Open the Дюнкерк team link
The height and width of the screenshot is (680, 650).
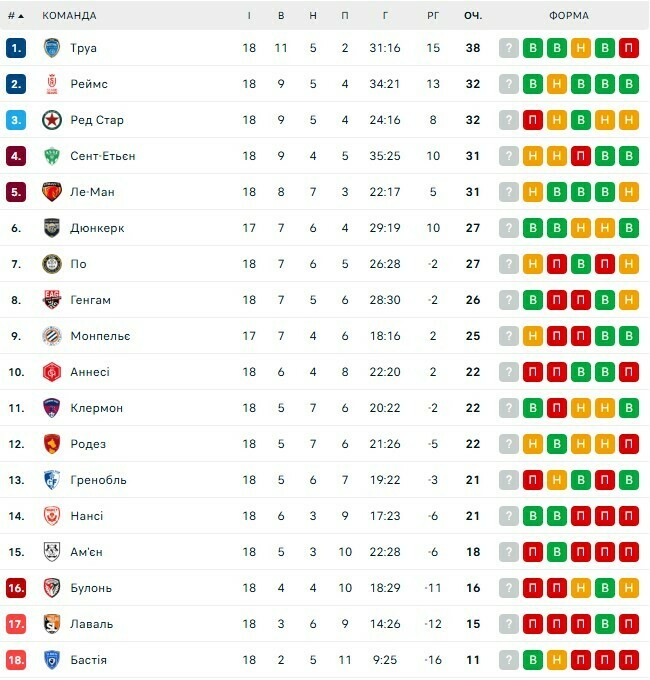pyautogui.click(x=97, y=228)
